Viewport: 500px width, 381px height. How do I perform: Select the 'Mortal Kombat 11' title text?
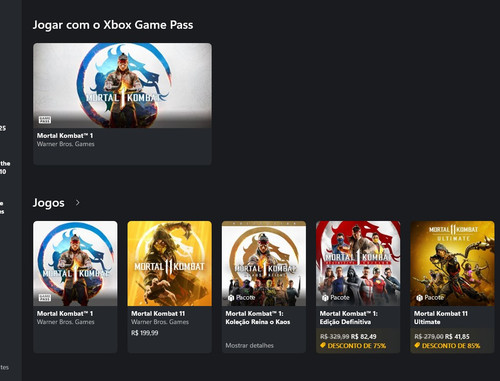[x=158, y=314]
